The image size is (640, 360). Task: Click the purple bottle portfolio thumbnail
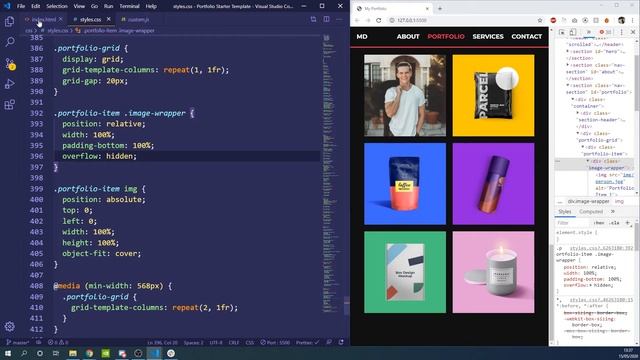click(x=493, y=184)
